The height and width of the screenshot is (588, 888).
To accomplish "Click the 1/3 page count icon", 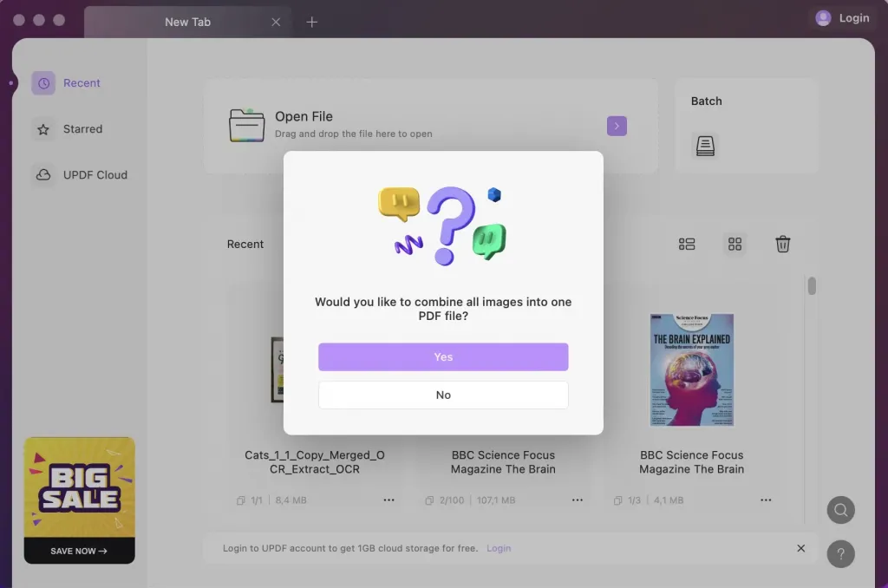I will [x=617, y=500].
